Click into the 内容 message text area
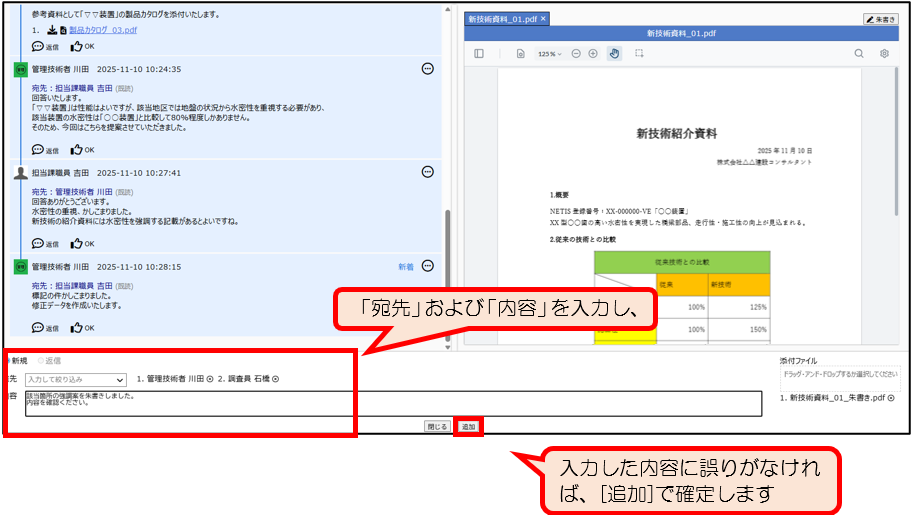Screen dimensions: 913x517 click(190, 402)
